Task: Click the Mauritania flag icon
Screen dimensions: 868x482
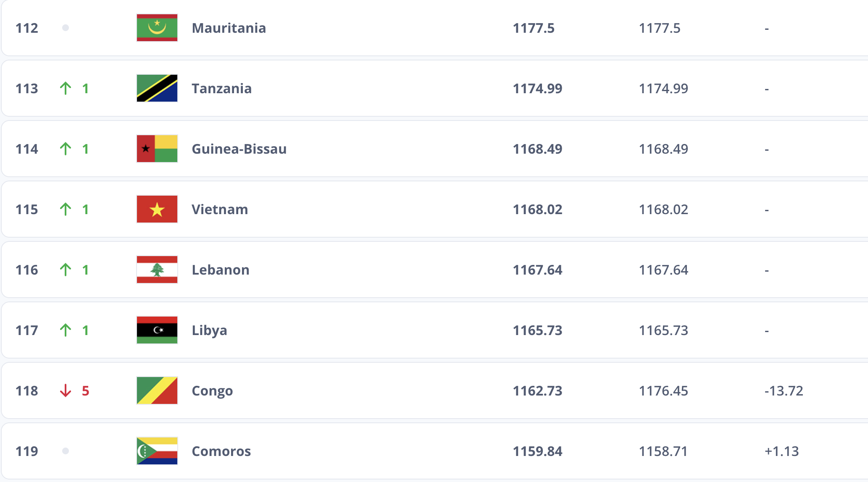Action: pos(157,28)
